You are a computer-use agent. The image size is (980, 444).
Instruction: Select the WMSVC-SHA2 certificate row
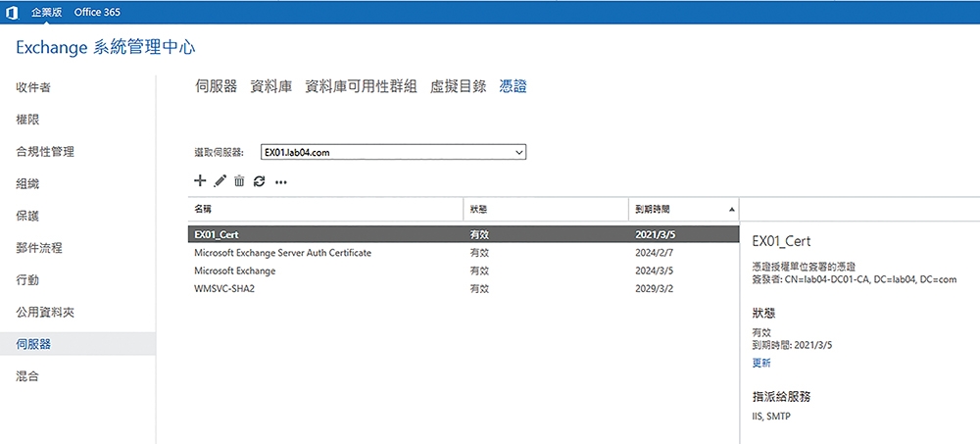click(464, 289)
